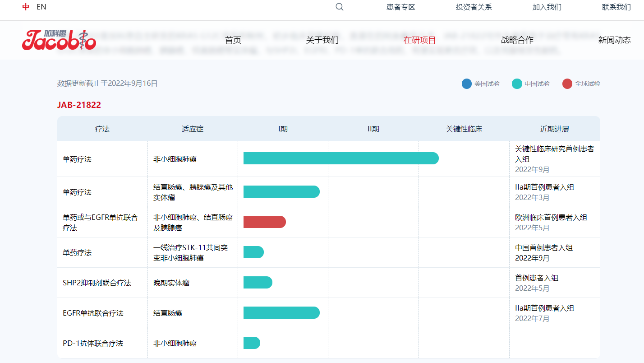Click the blue 美国试验 legend dot

click(x=467, y=84)
